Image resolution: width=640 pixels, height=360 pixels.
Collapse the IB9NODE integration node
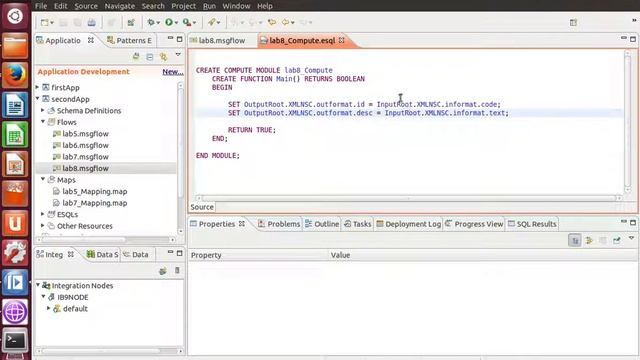pyautogui.click(x=43, y=297)
